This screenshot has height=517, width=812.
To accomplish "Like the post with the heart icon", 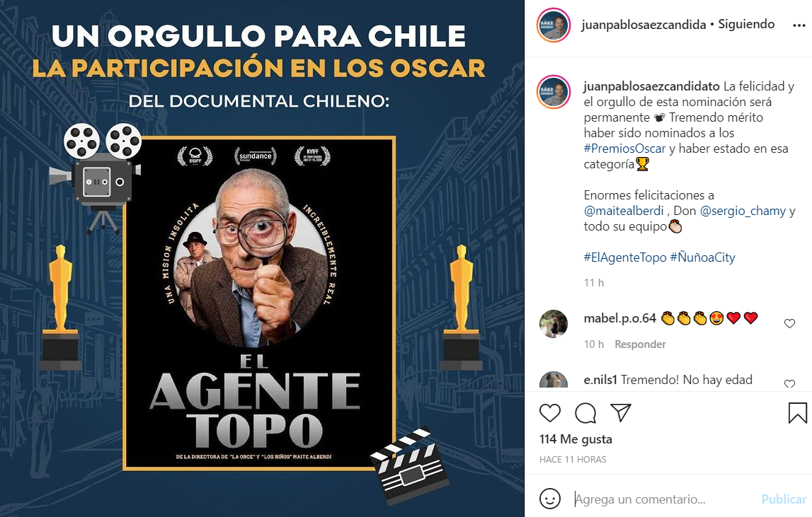I will 550,413.
